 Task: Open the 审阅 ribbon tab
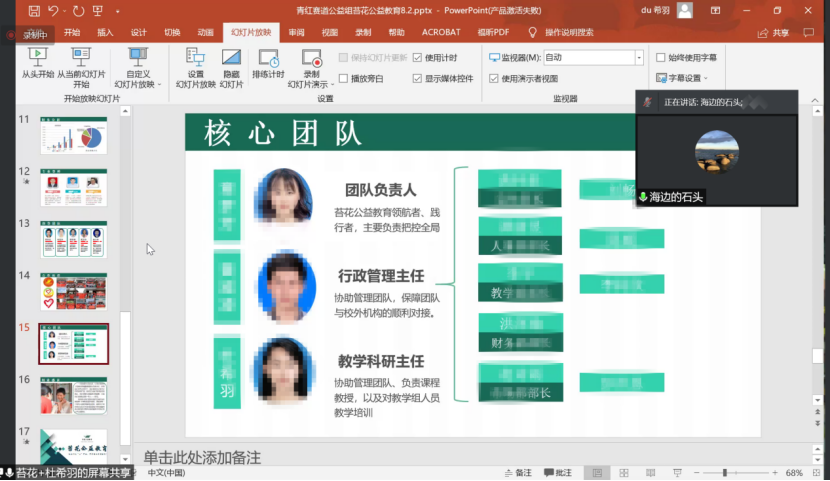click(296, 32)
